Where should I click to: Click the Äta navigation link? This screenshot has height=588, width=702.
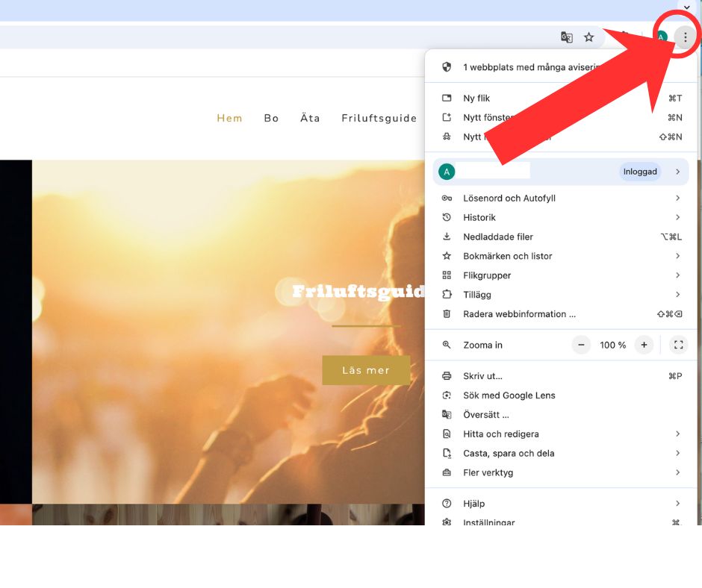[x=310, y=118]
